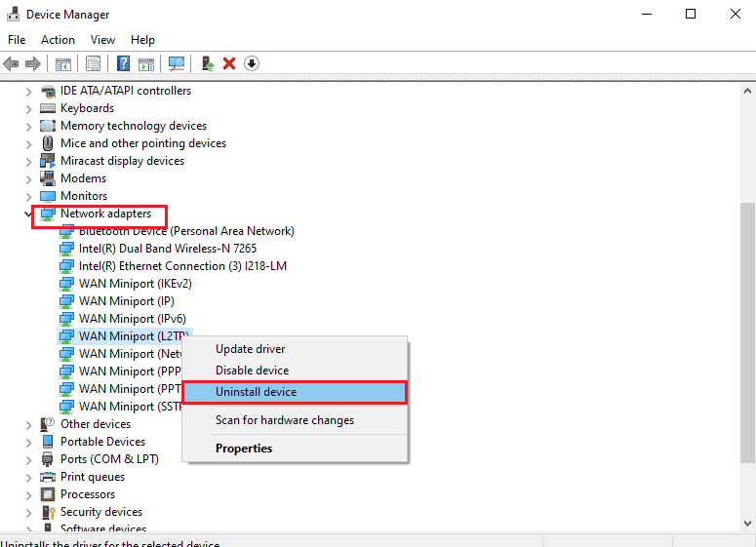Click the Monitors category icon
This screenshot has width=756, height=547.
coord(48,196)
